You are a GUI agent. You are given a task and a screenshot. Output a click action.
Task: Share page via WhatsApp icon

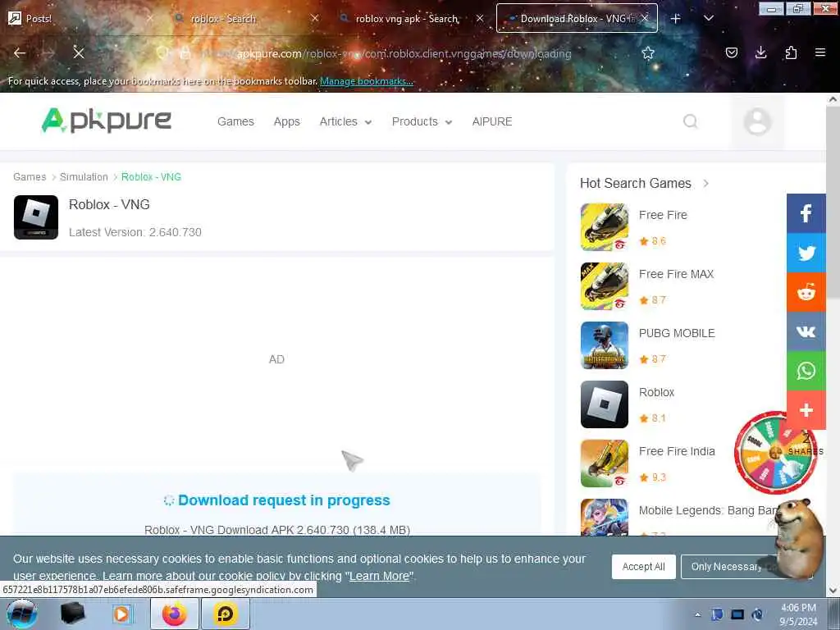coord(806,370)
